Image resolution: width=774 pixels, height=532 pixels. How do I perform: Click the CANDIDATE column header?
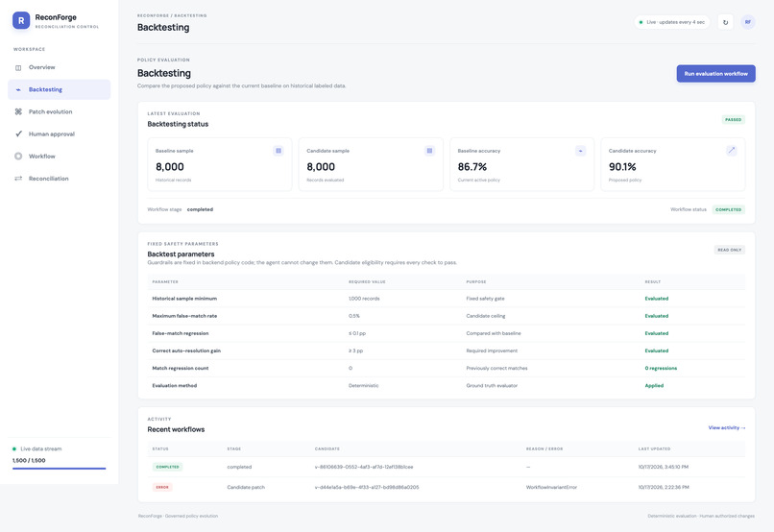pyautogui.click(x=327, y=449)
